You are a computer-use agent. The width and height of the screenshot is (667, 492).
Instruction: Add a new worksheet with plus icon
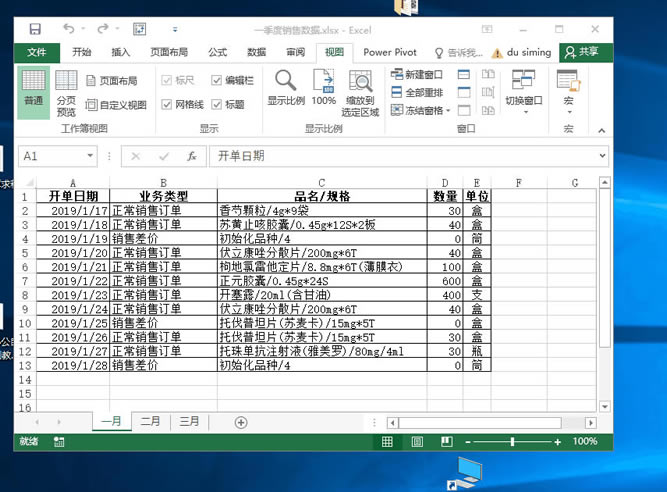[241, 422]
